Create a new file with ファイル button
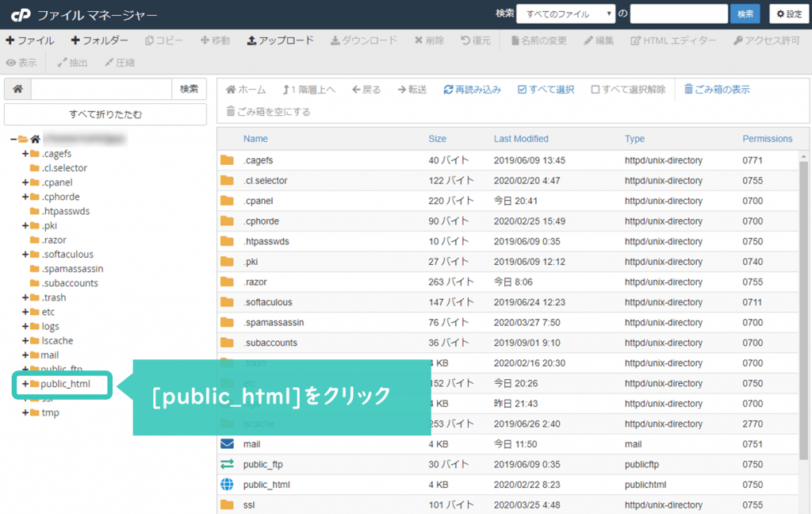812x514 pixels. (30, 40)
